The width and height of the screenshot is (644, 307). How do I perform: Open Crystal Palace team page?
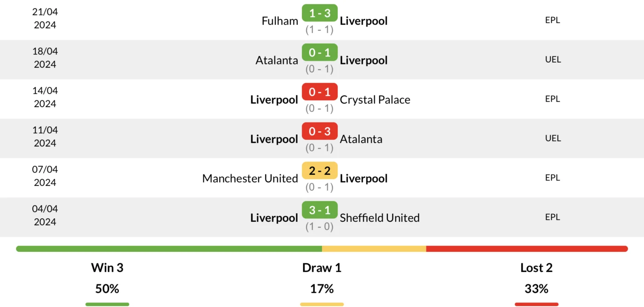[x=375, y=100]
